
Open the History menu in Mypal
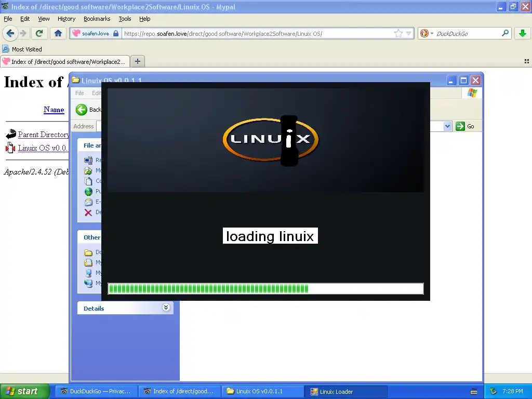coord(66,19)
